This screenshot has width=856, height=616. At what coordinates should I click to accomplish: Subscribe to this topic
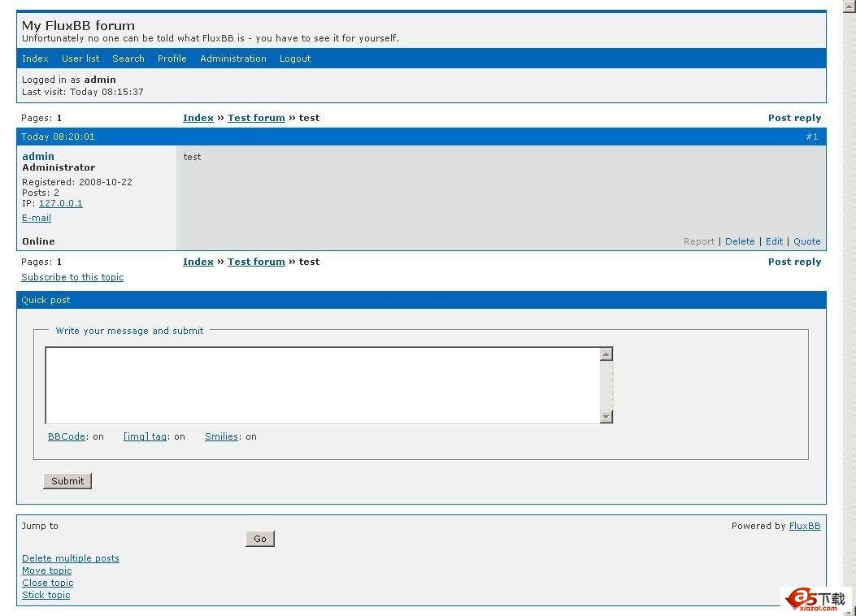pyautogui.click(x=72, y=277)
